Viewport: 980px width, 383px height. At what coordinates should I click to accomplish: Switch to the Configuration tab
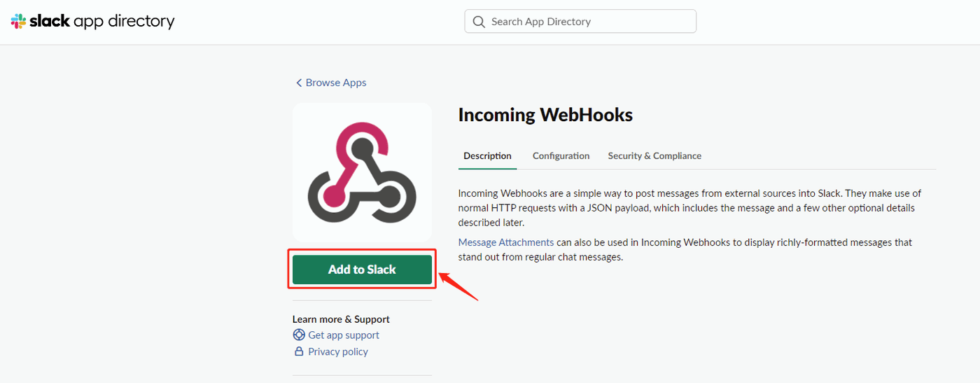pos(561,155)
